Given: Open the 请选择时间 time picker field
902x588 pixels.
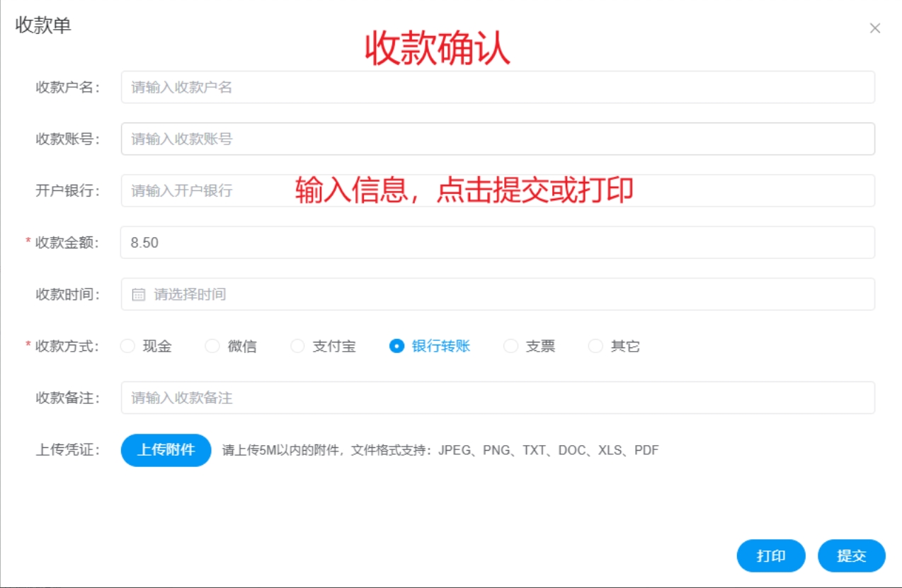Looking at the screenshot, I should (496, 294).
